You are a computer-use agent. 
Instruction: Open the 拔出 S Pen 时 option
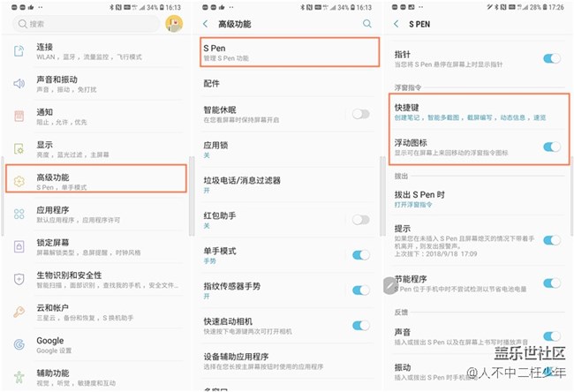pyautogui.click(x=478, y=199)
